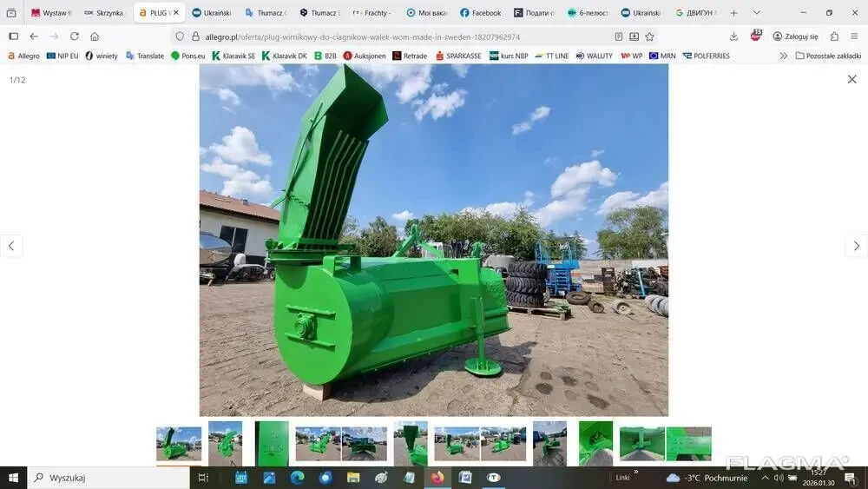Go to next photo with right arrow
Viewport: 868px width, 489px height.
[856, 246]
